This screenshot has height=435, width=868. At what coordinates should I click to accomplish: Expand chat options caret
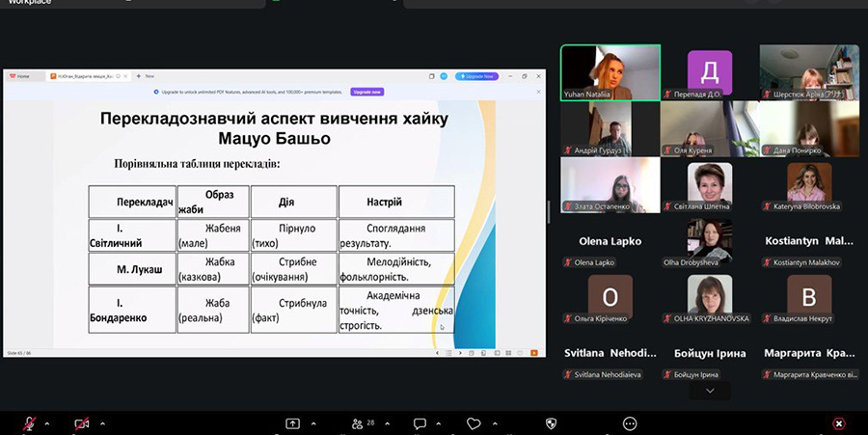pyautogui.click(x=439, y=424)
